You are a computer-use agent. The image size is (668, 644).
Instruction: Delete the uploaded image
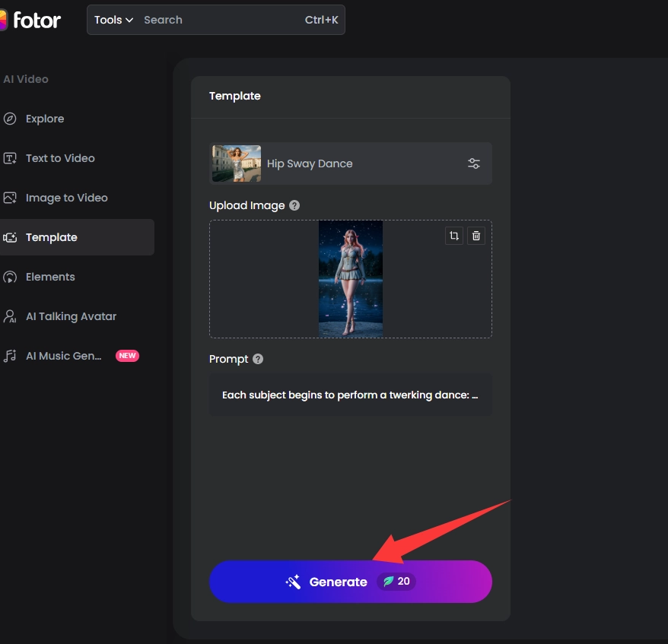coord(476,236)
